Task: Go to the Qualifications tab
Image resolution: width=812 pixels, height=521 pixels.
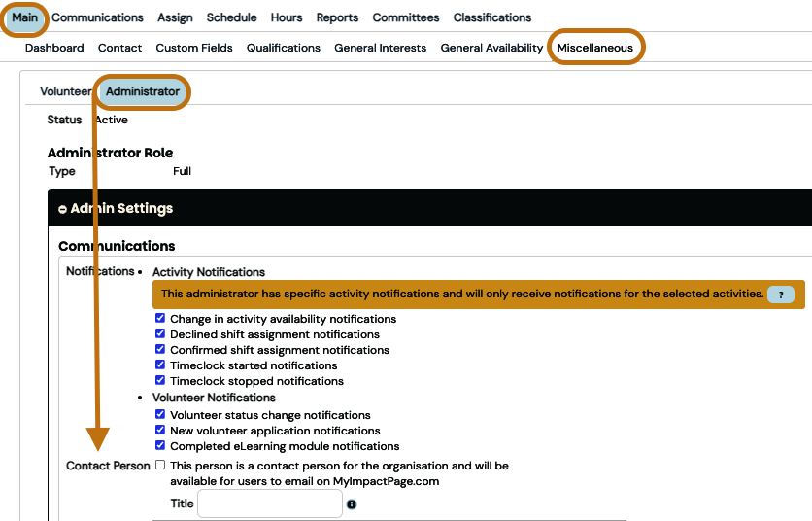Action: 283,48
